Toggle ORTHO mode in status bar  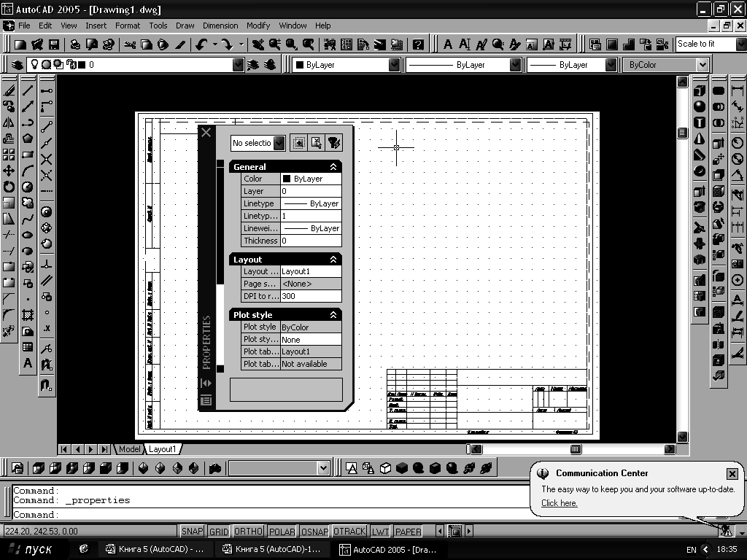(x=248, y=531)
